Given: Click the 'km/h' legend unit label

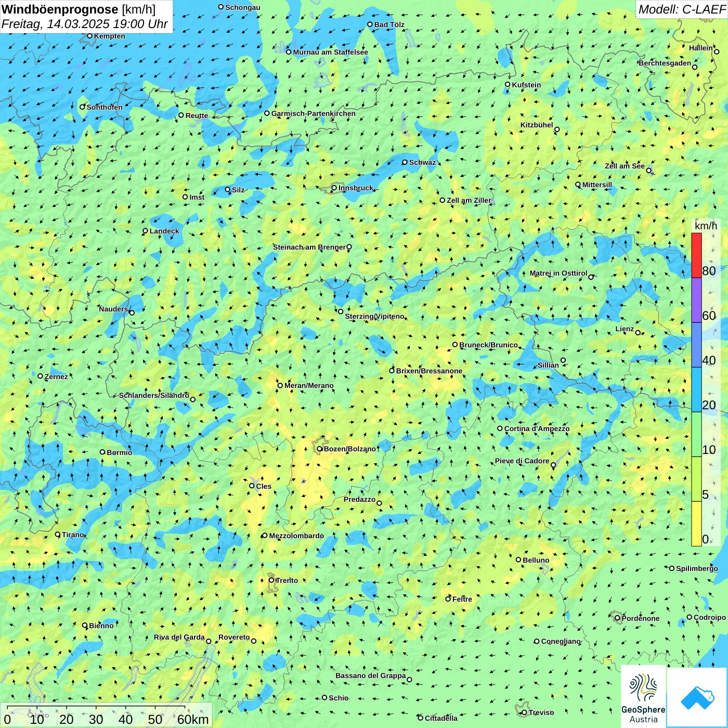Looking at the screenshot, I should [x=706, y=226].
